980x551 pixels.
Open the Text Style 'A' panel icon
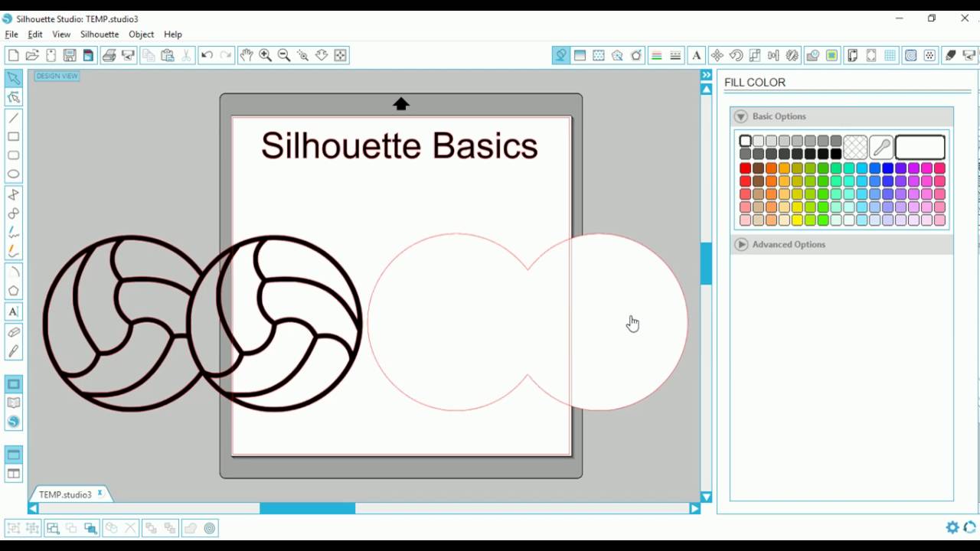tap(696, 55)
